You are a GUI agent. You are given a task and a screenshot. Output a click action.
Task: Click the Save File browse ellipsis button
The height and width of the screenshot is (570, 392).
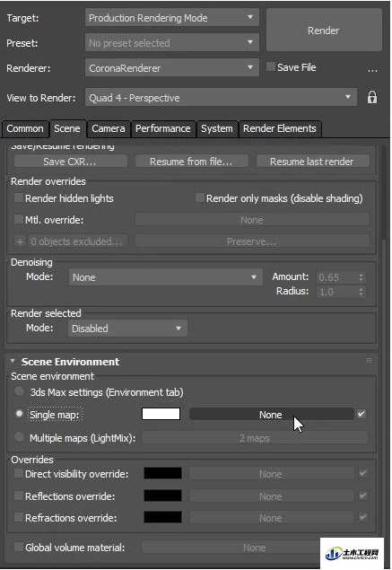(x=372, y=69)
